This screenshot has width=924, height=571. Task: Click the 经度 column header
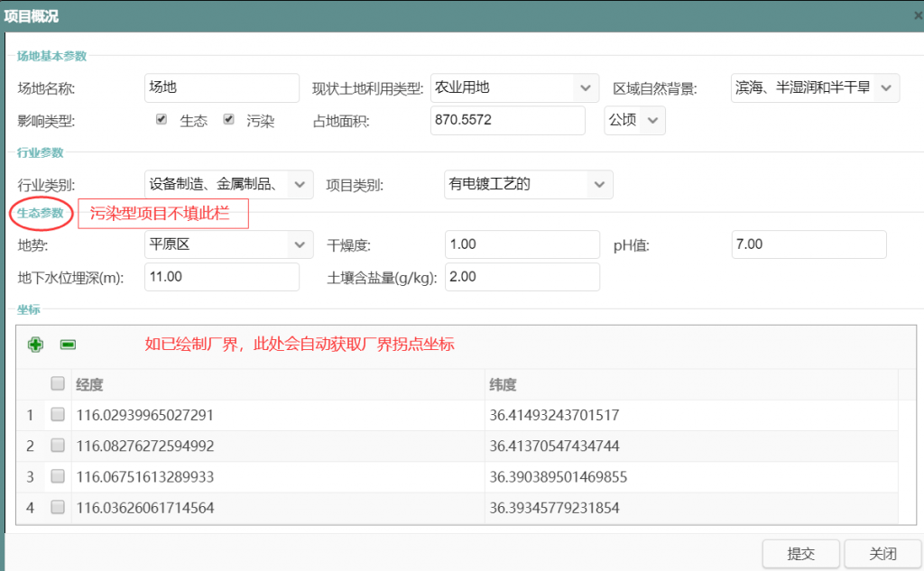[x=271, y=385]
